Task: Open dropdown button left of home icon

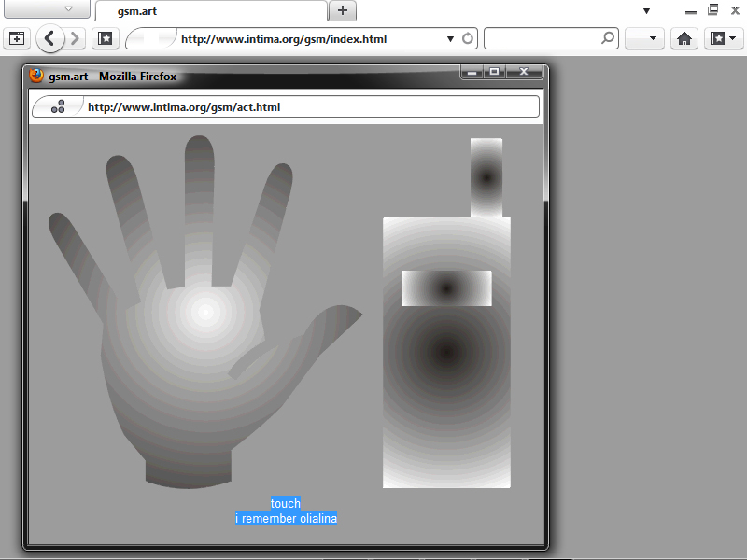Action: click(643, 39)
